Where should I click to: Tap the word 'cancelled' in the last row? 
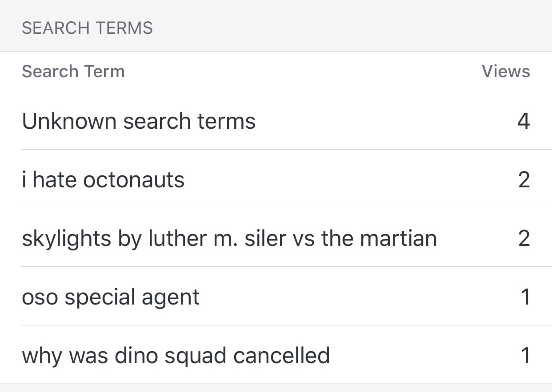pyautogui.click(x=281, y=356)
